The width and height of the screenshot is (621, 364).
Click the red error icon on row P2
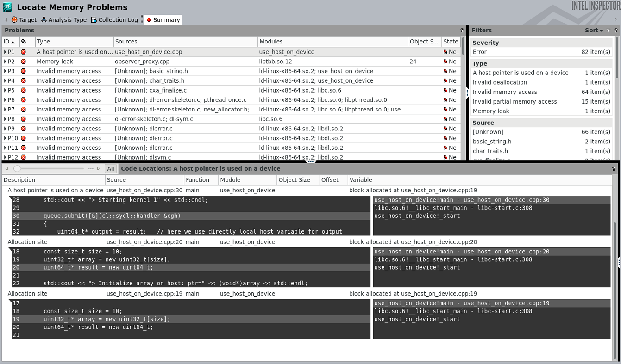[24, 62]
